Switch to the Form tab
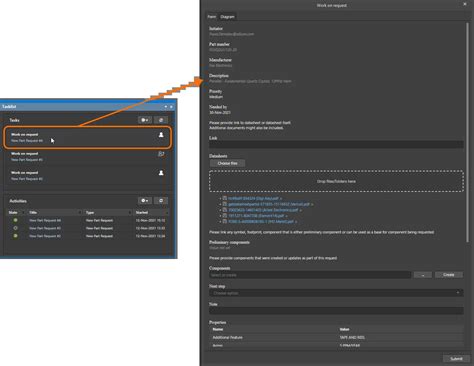Image resolution: width=474 pixels, height=366 pixels. point(212,16)
